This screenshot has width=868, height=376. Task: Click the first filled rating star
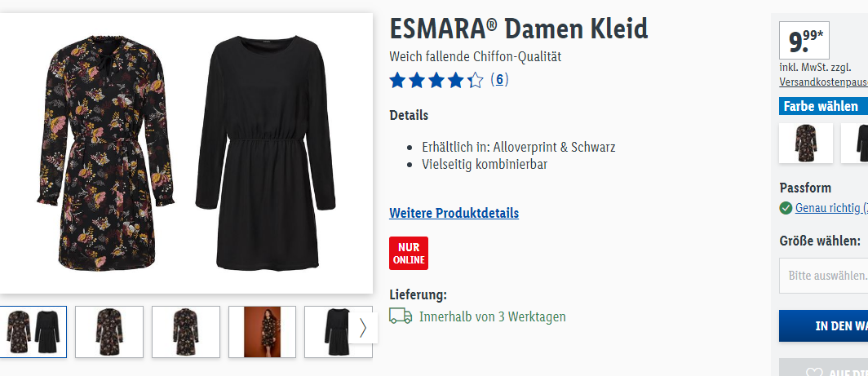tap(397, 80)
